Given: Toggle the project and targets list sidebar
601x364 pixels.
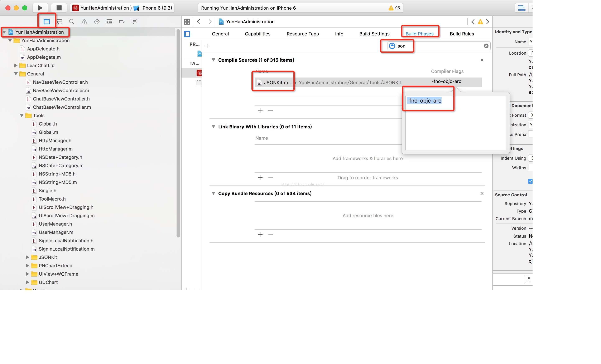Looking at the screenshot, I should 187,34.
